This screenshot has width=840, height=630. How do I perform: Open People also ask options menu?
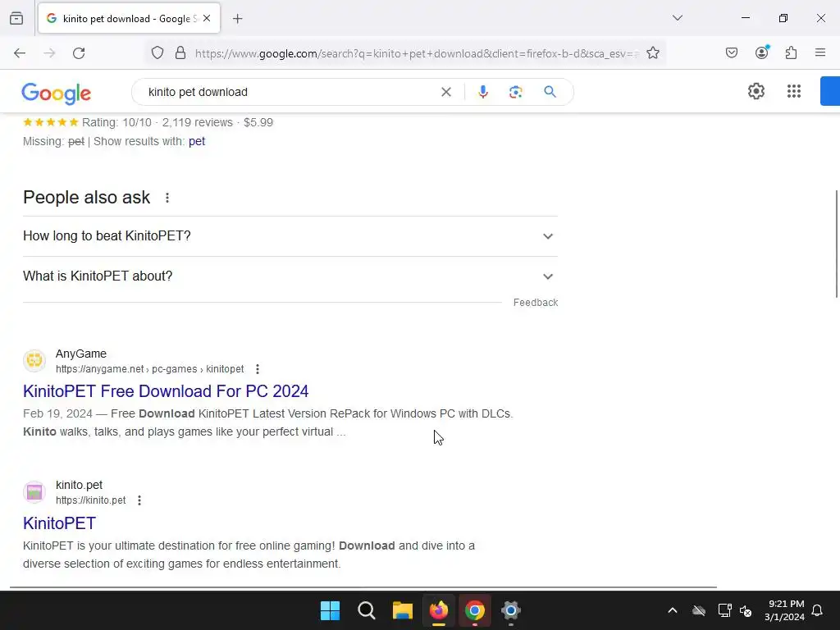point(167,198)
